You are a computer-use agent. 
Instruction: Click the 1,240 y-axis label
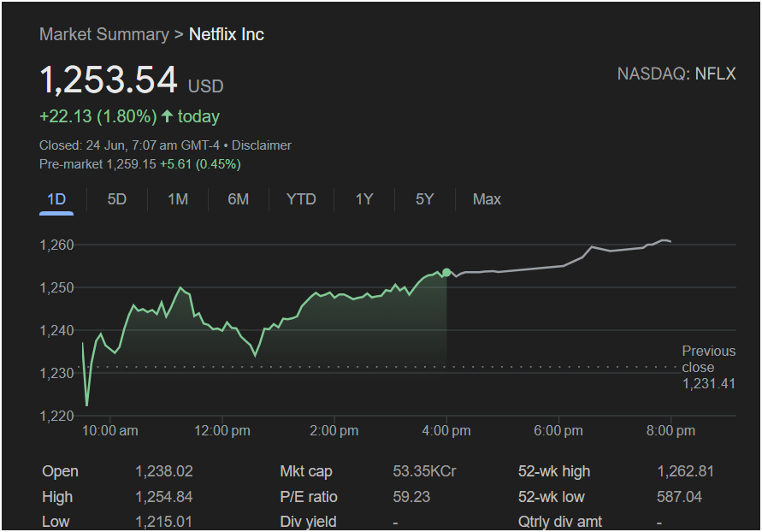[x=56, y=330]
